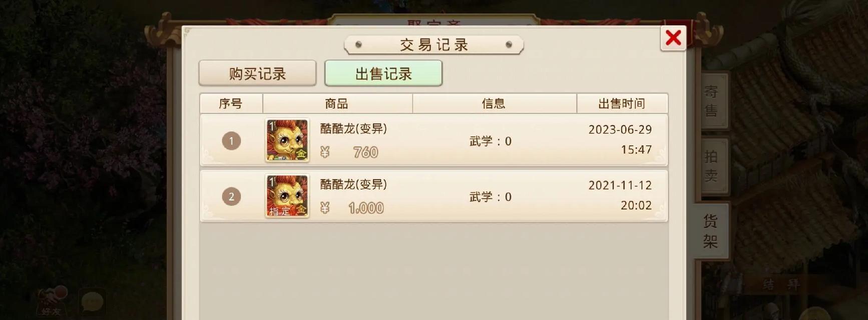Select the 出售记录 tab
This screenshot has height=320, width=868.
point(383,73)
